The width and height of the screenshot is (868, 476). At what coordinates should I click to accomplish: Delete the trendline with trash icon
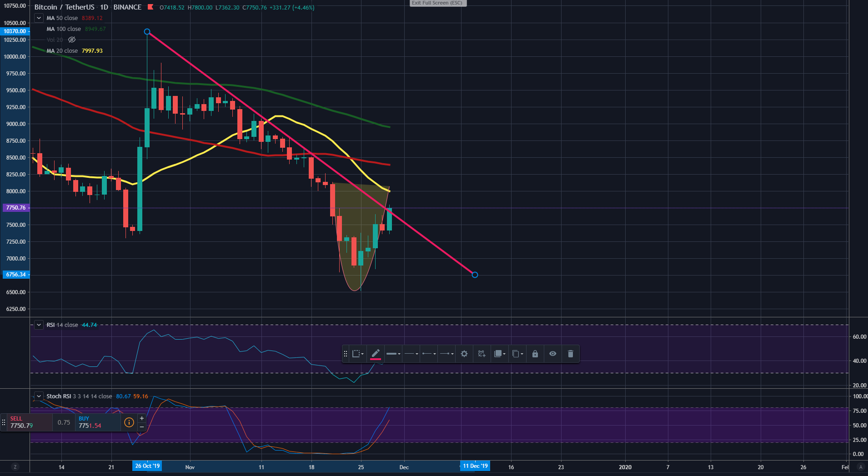(x=570, y=354)
